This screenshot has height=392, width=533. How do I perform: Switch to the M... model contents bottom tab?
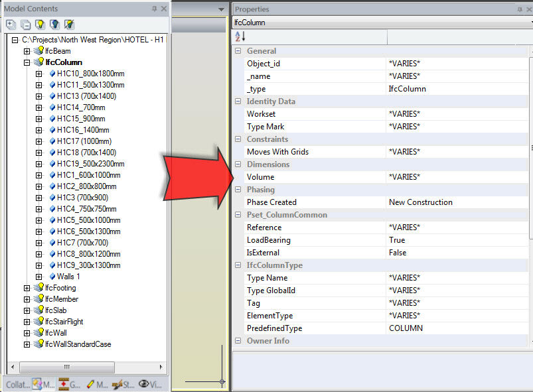click(44, 385)
